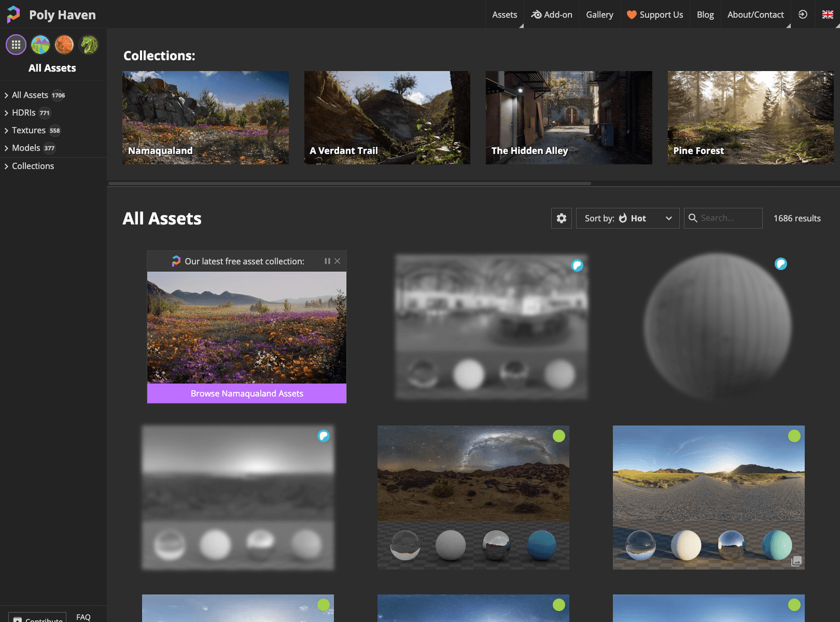Select the All Assets grid icon
The image size is (840, 622).
coord(16,45)
